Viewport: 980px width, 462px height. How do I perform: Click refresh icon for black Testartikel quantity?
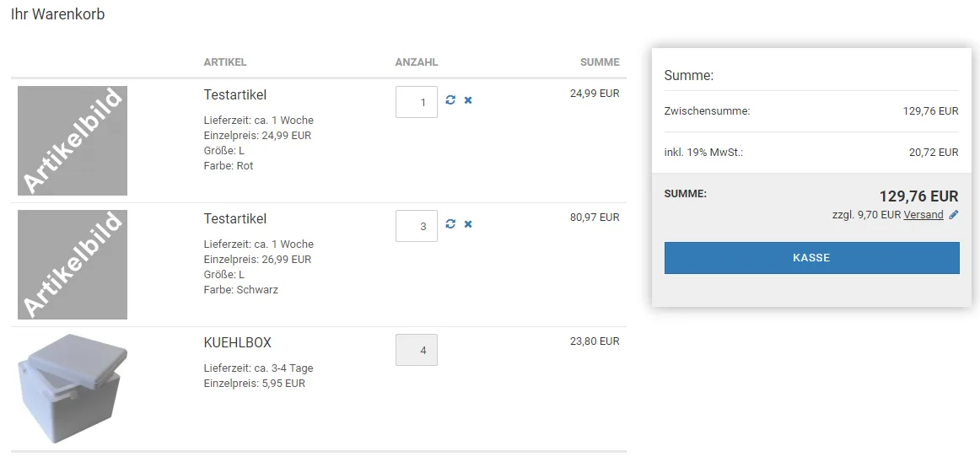click(450, 223)
